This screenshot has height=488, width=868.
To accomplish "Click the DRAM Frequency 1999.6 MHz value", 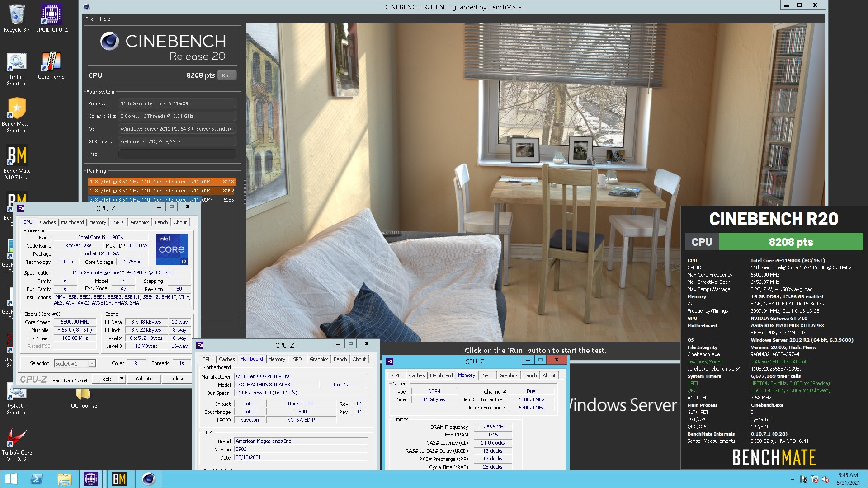I will (x=493, y=427).
